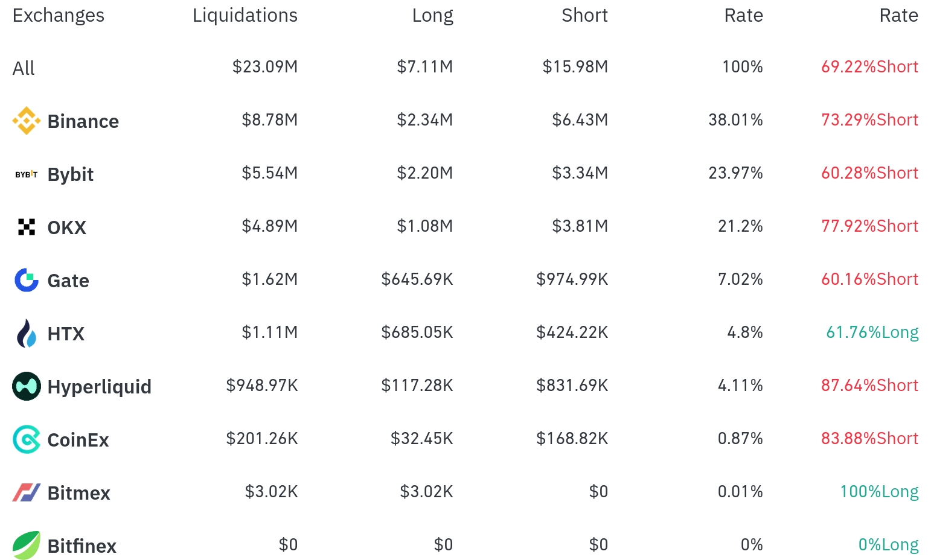Select the Bitfinex exchange name
The width and height of the screenshot is (931, 560).
pyautogui.click(x=82, y=546)
